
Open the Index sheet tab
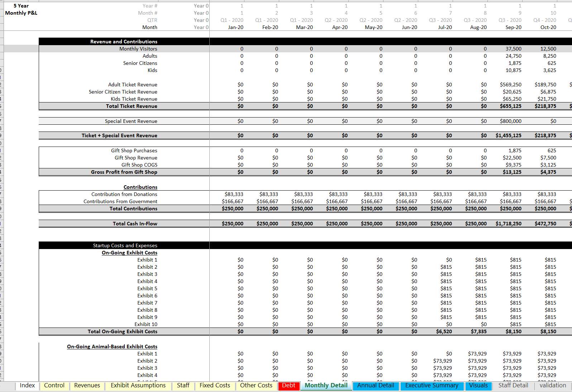pos(27,386)
